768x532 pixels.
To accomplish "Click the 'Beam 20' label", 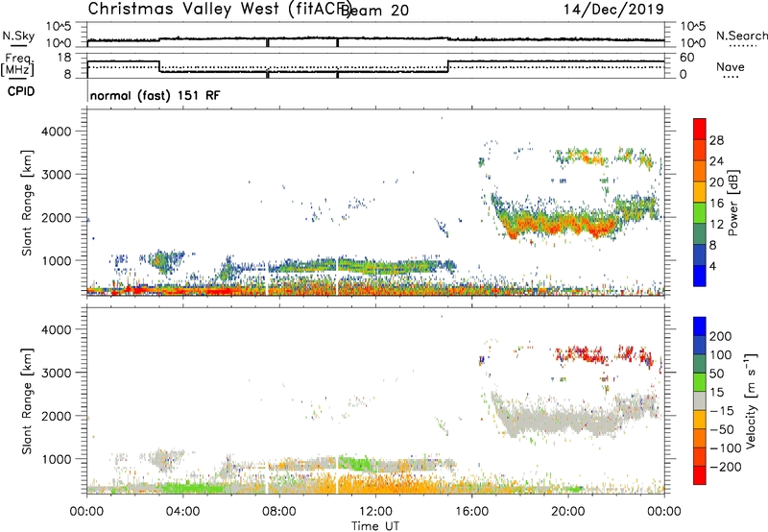I will click(x=374, y=11).
